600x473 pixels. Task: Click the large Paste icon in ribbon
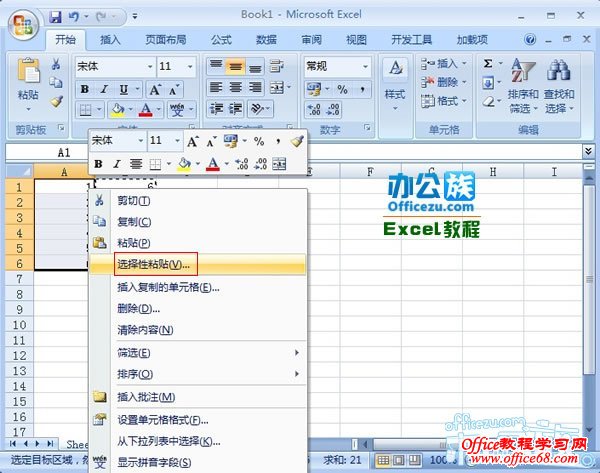pos(28,70)
